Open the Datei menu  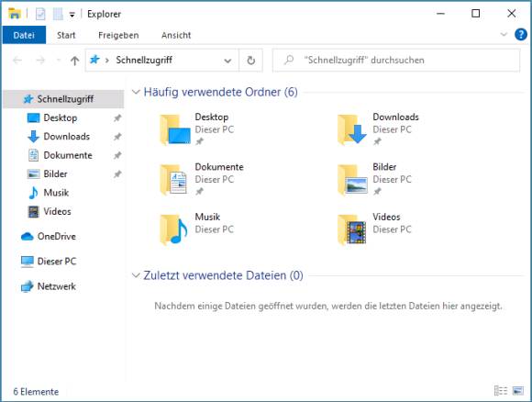click(x=24, y=35)
